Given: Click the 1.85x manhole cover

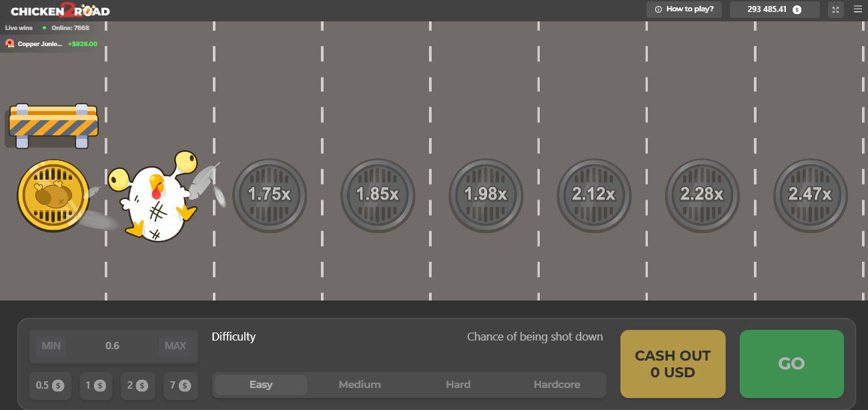Looking at the screenshot, I should 378,195.
